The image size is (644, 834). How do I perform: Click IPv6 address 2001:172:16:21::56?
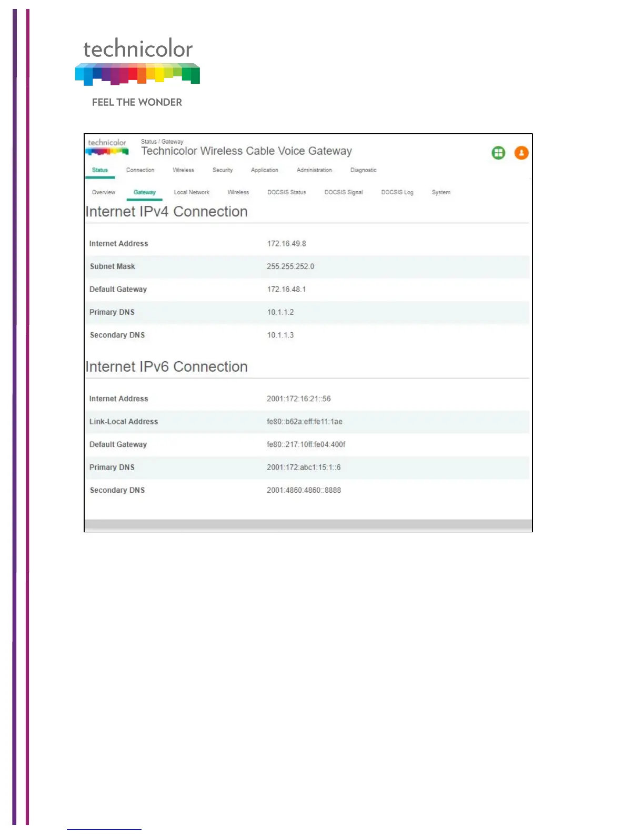pyautogui.click(x=299, y=399)
